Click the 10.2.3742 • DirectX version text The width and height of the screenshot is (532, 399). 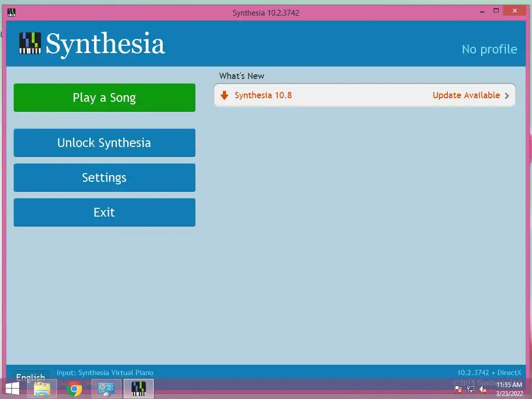click(489, 373)
